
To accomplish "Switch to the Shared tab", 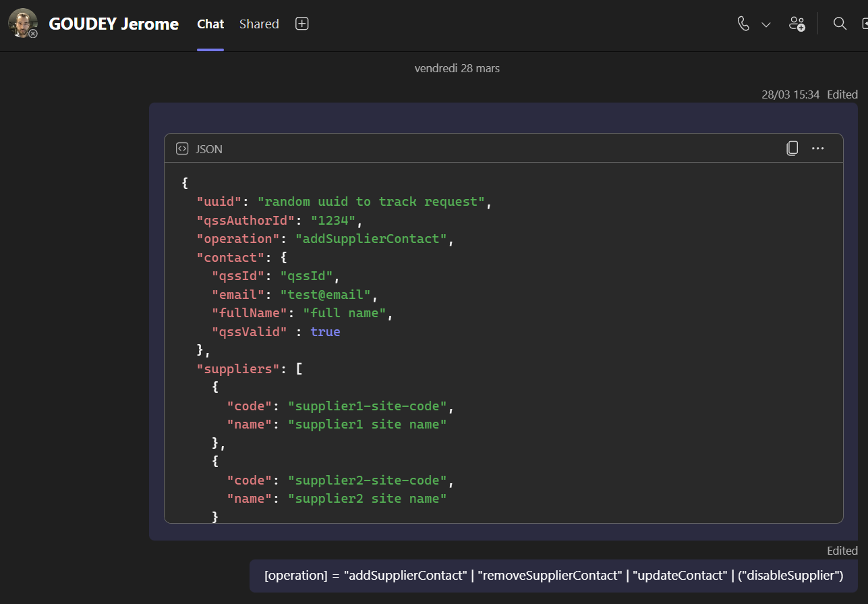I will point(259,24).
